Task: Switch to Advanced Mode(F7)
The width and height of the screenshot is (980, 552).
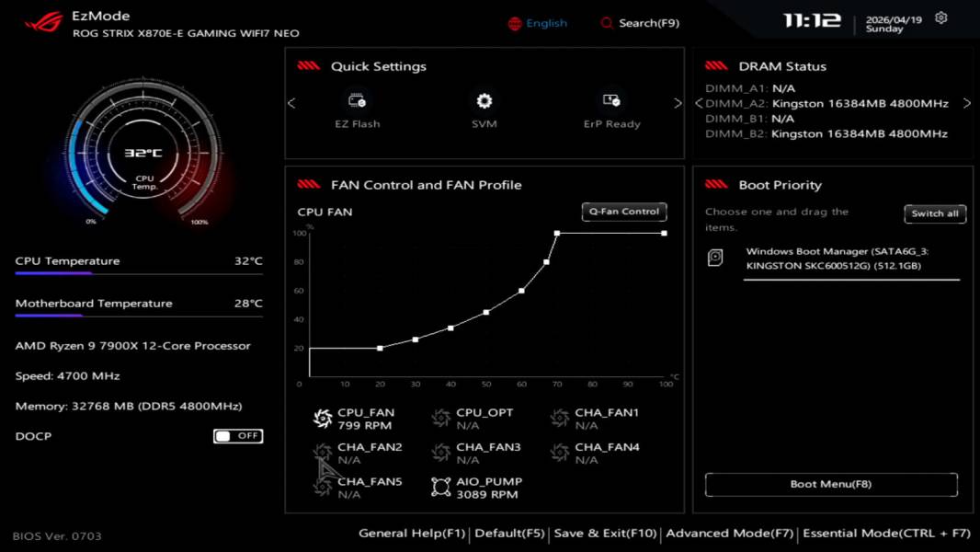Action: [x=729, y=534]
